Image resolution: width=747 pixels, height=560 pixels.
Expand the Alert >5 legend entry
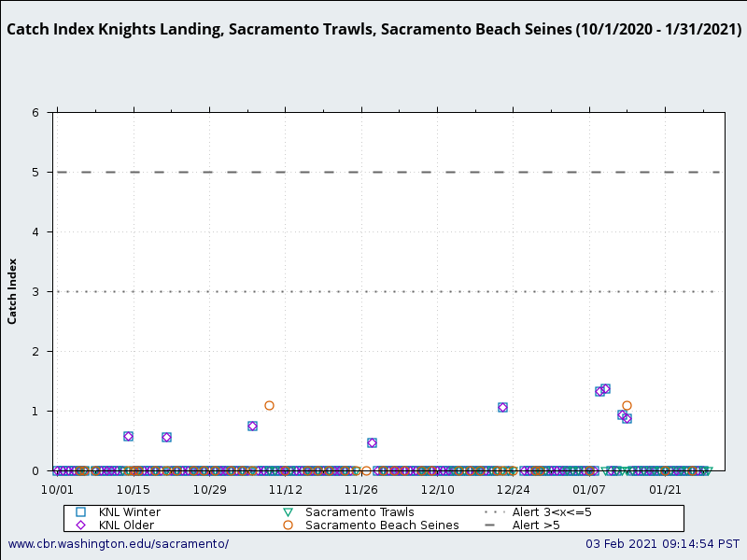point(538,525)
